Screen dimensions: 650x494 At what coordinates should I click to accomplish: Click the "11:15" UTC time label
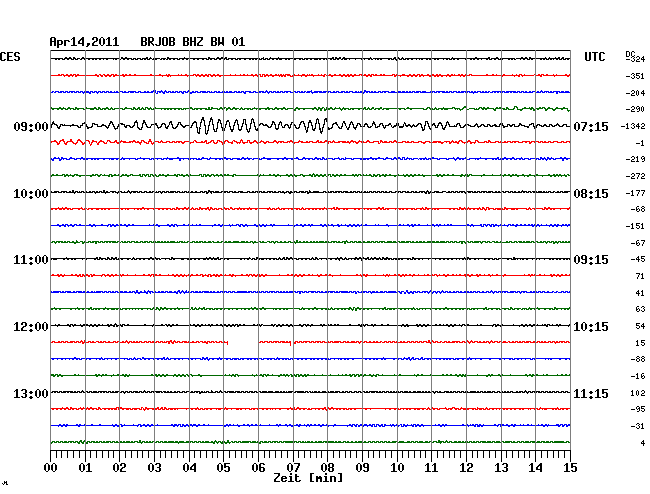coord(591,394)
